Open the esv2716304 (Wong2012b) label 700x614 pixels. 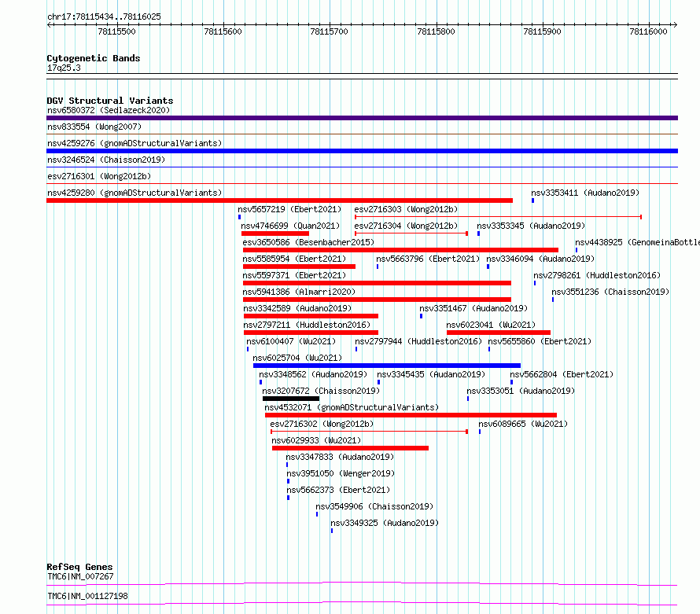pyautogui.click(x=406, y=226)
